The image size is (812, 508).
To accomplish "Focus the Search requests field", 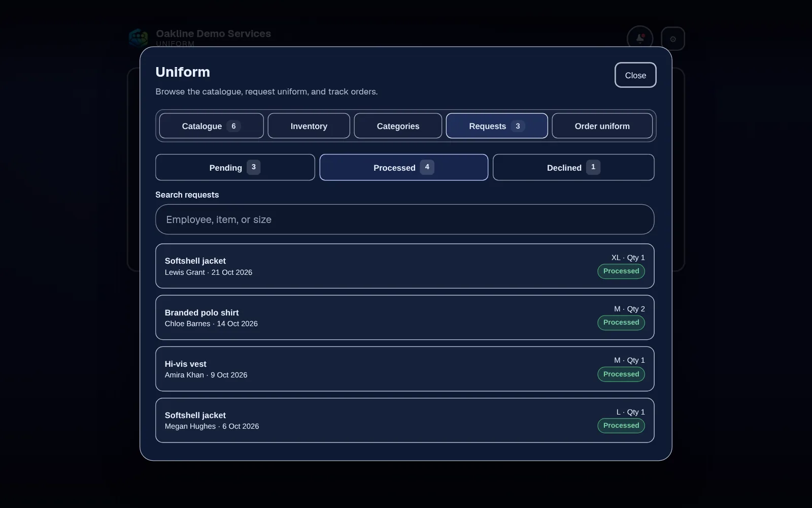I will [x=404, y=219].
